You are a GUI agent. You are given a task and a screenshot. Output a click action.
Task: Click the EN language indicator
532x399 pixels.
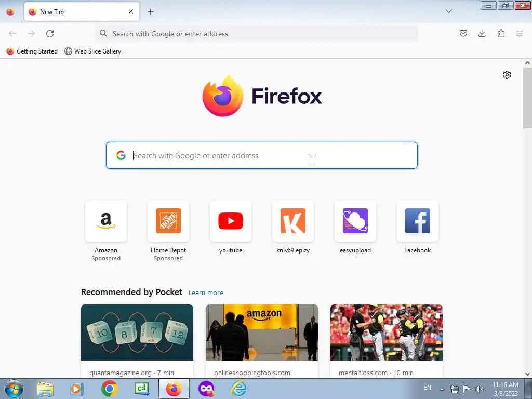(427, 388)
